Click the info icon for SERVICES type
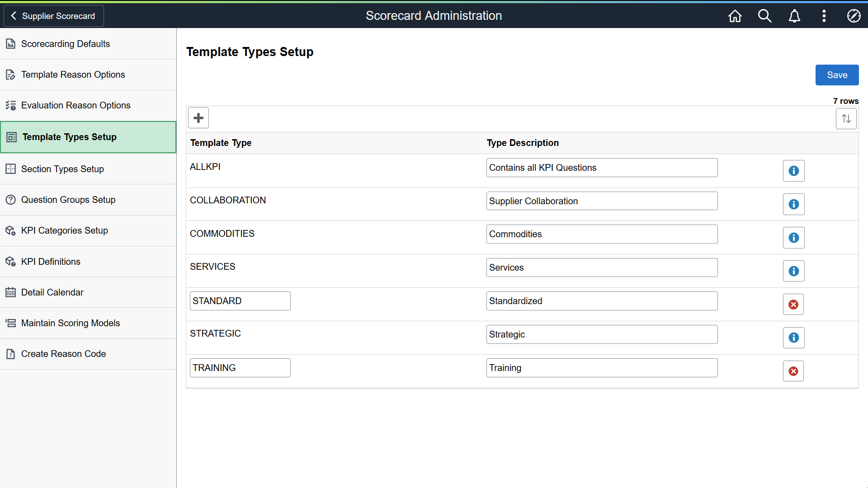This screenshot has width=868, height=488. (793, 271)
